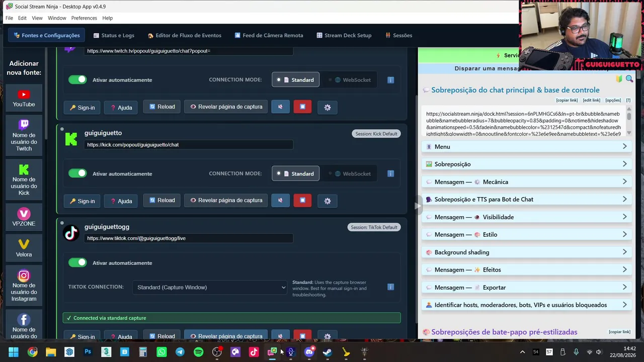
Task: Open settings gear for the Kick source
Action: click(328, 201)
